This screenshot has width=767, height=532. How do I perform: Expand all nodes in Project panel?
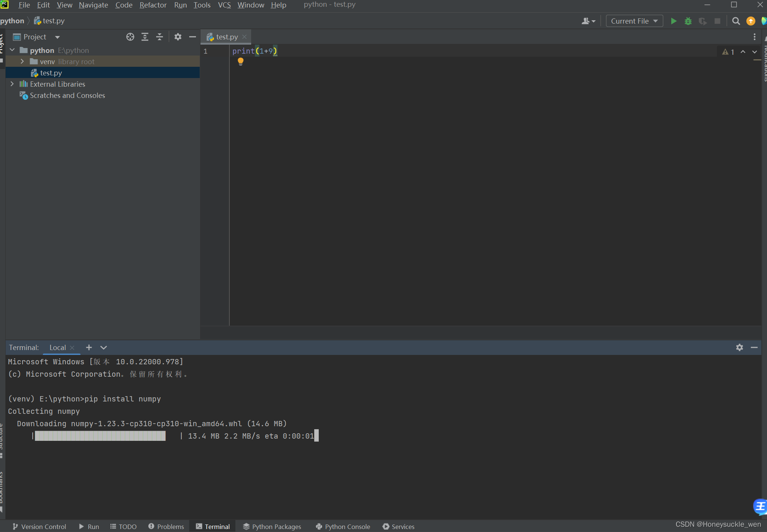point(145,36)
